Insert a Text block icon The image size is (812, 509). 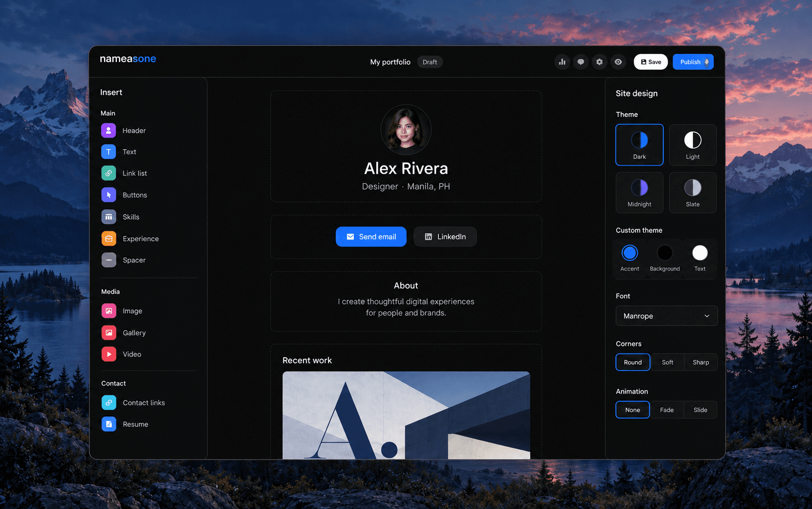click(x=109, y=152)
